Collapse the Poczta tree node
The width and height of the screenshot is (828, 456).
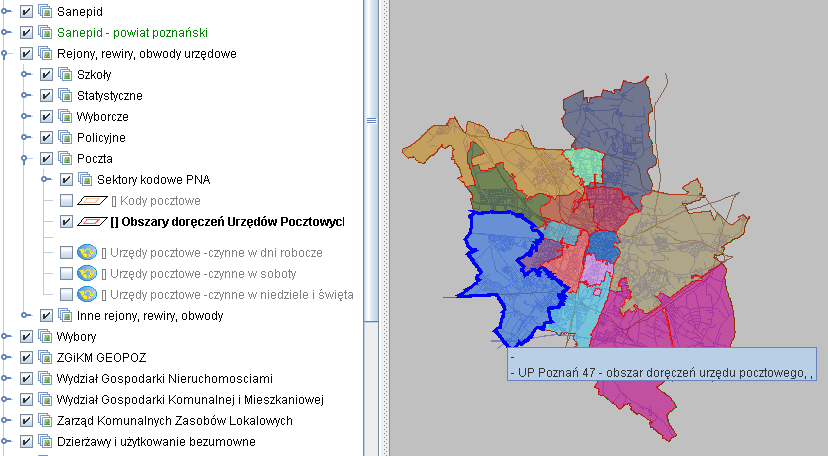(x=26, y=158)
